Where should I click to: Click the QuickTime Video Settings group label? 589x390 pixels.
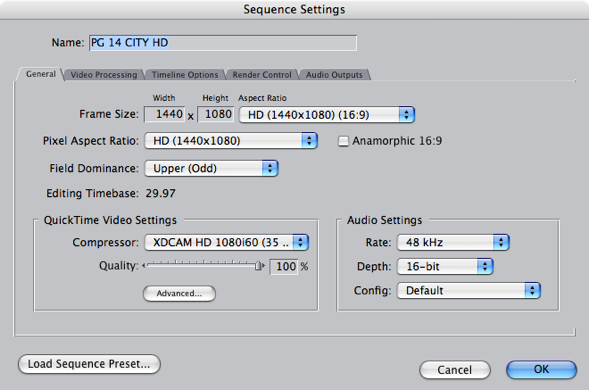(110, 220)
